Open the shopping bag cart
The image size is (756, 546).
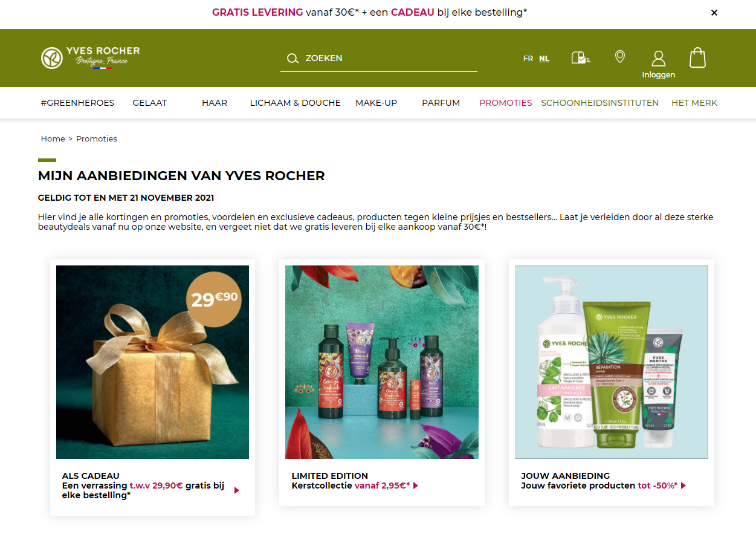[697, 57]
